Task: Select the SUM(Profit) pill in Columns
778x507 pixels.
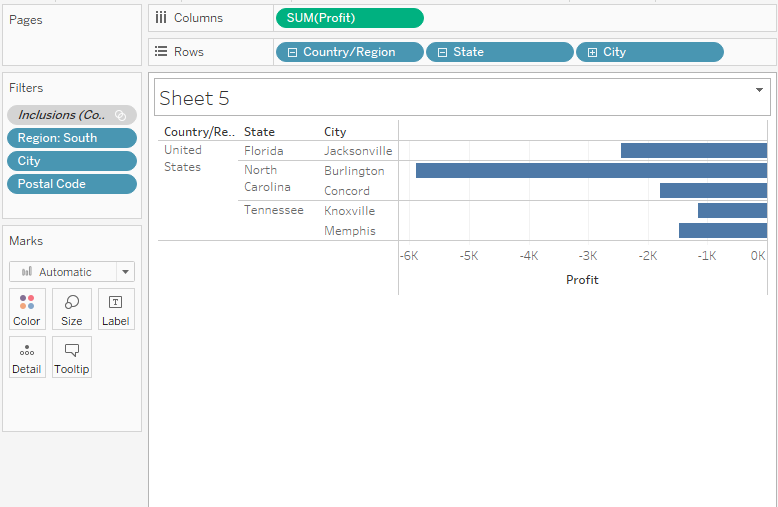Action: tap(349, 18)
